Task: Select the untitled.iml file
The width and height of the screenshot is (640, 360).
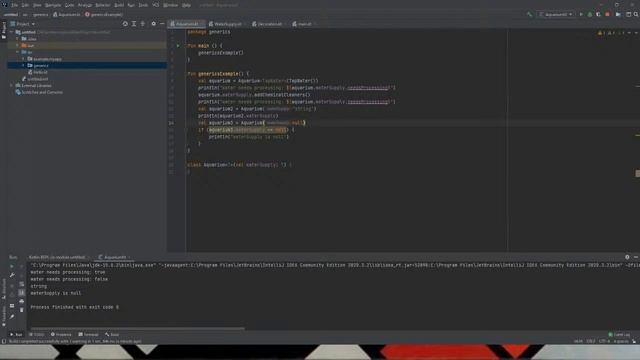Action: click(x=35, y=79)
